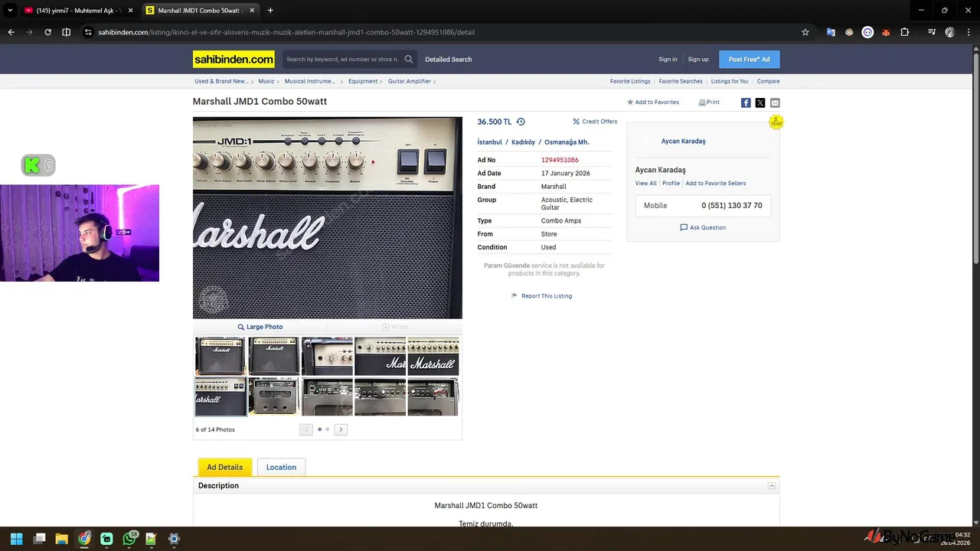The image size is (980, 551).
Task: Open the Chrome profile avatar
Action: click(x=950, y=32)
